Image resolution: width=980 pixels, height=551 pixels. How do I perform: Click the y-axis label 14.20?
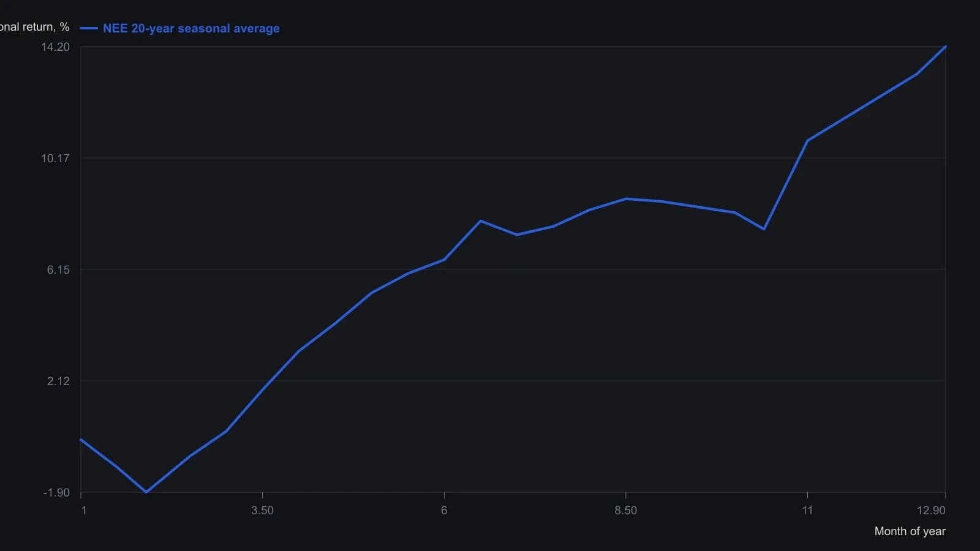point(55,47)
